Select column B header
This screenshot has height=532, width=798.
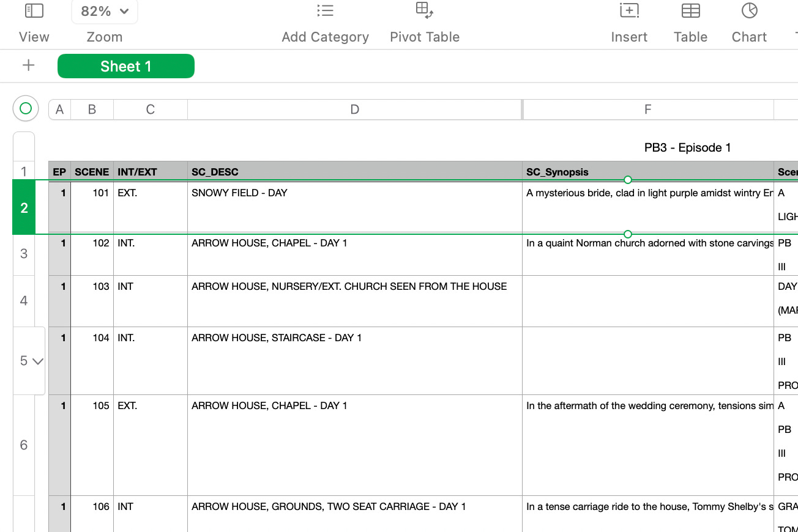[92, 109]
